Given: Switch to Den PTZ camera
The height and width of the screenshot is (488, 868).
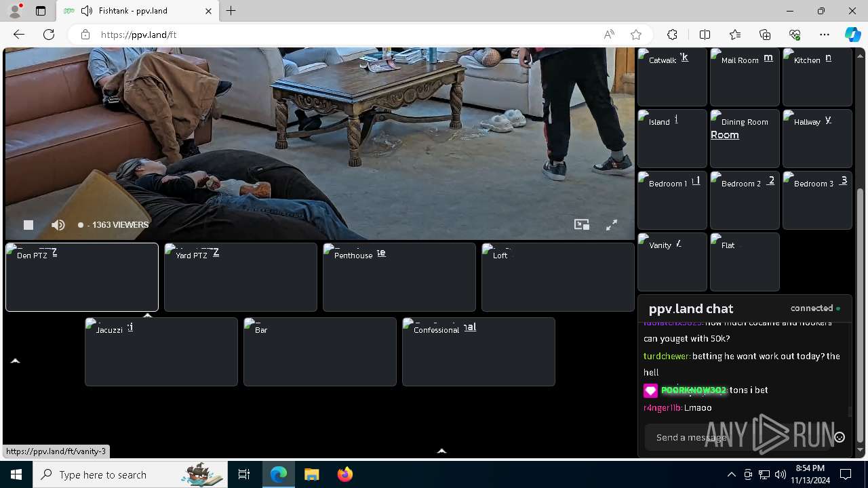Looking at the screenshot, I should (82, 277).
